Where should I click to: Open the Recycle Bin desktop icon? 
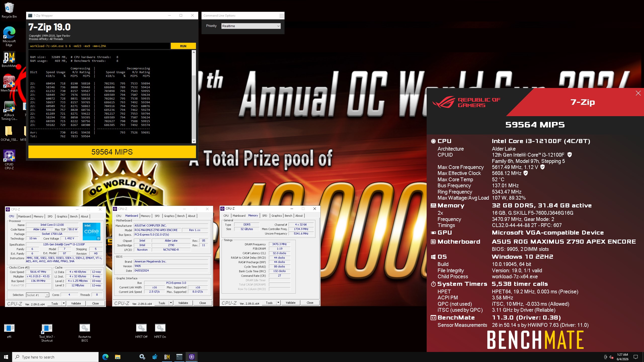tap(9, 10)
